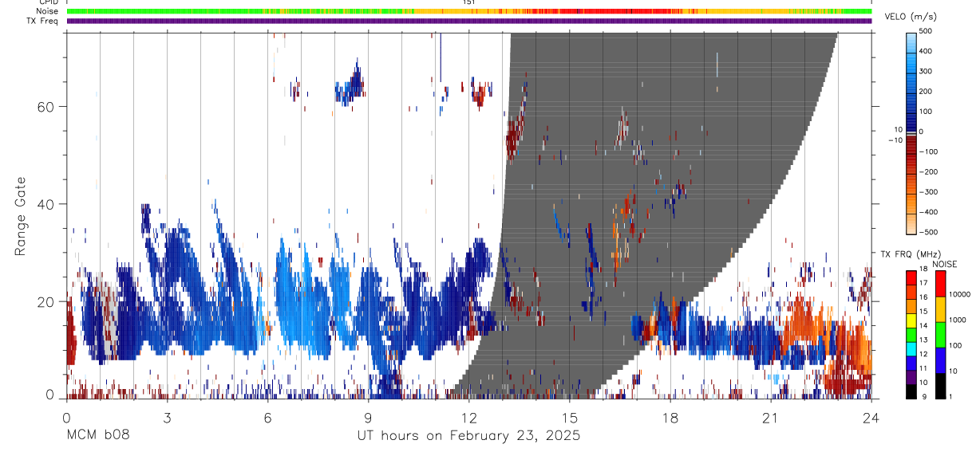Viewport: 980px width, 452px height.
Task: Click the cyan 12-13 MHz swatch in TX FRQ legend
Action: (911, 348)
